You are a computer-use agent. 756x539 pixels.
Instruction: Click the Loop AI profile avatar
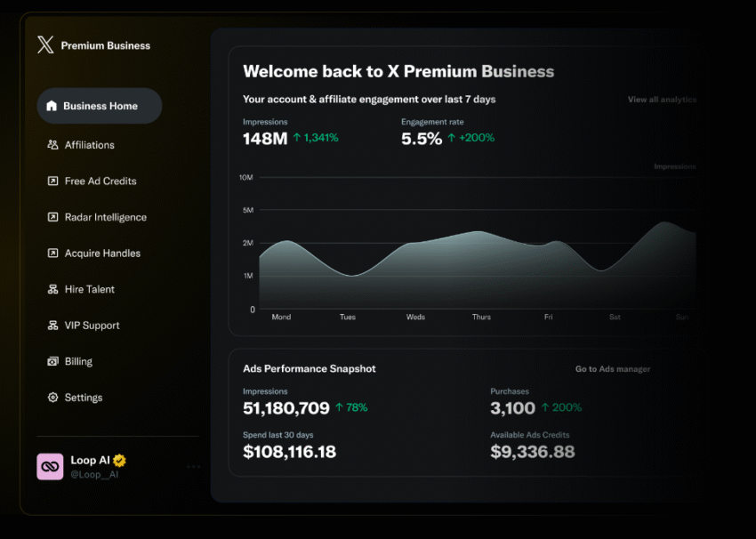coord(50,466)
